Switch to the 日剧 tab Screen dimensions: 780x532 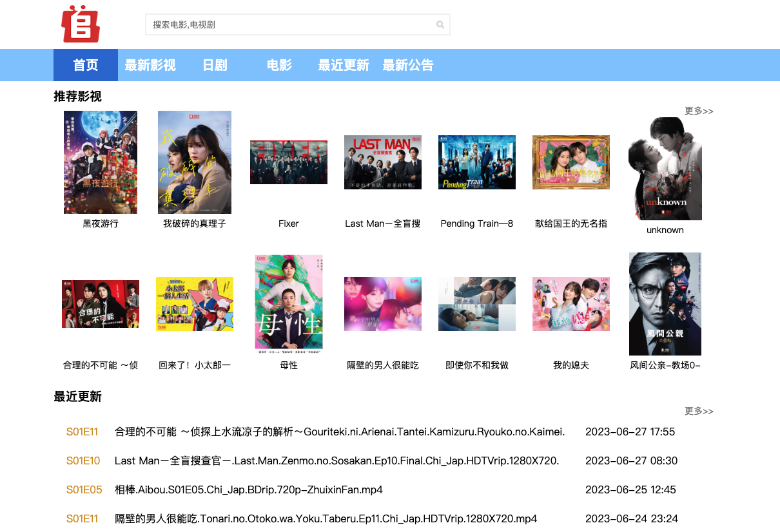(215, 65)
